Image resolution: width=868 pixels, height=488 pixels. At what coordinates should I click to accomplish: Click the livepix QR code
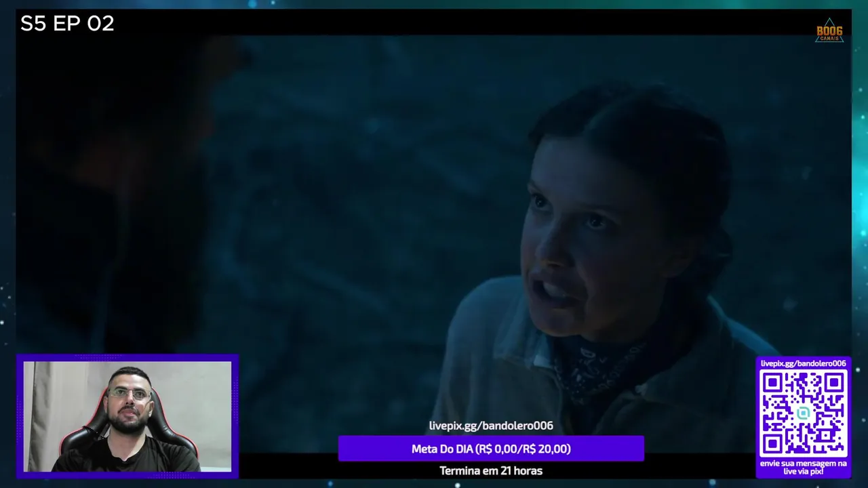[804, 413]
